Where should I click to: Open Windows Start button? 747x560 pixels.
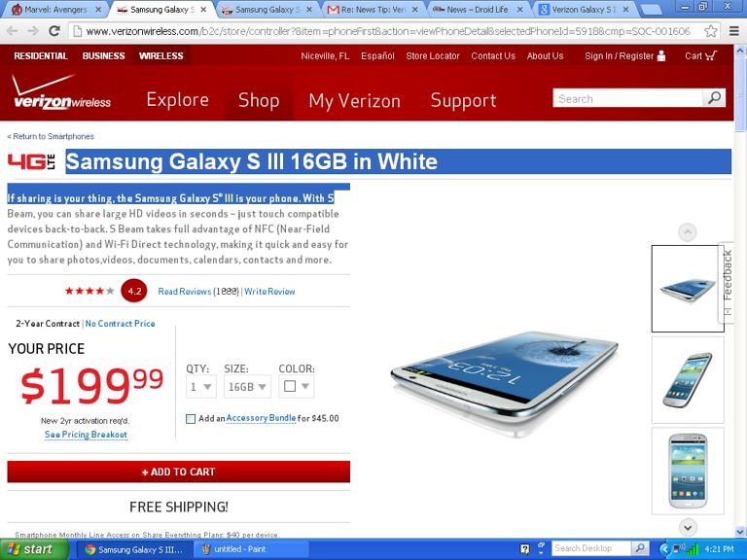click(x=33, y=549)
